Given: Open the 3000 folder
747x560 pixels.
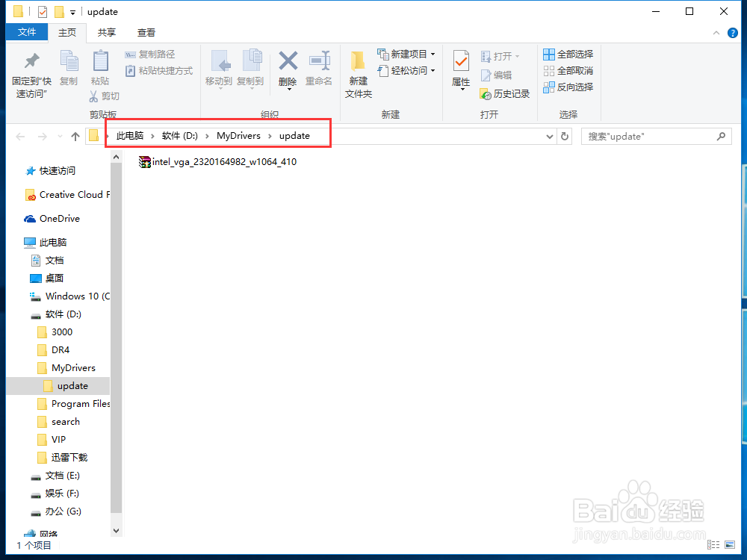Looking at the screenshot, I should 55,332.
